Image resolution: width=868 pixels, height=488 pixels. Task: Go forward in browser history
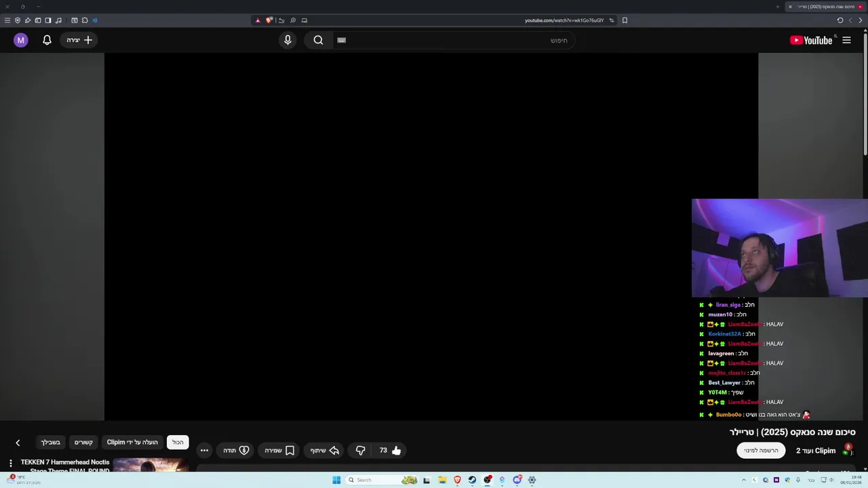point(850,20)
